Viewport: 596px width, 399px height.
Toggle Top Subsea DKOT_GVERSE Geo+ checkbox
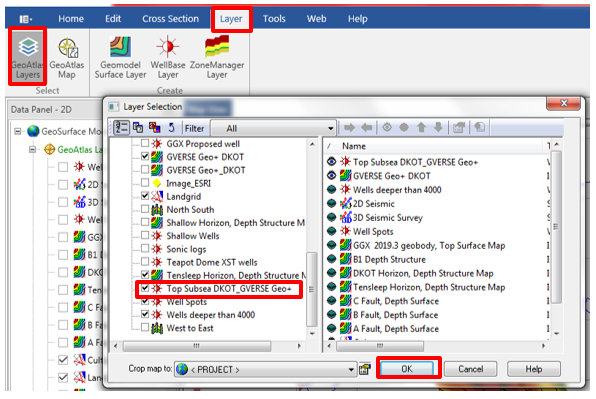point(145,288)
